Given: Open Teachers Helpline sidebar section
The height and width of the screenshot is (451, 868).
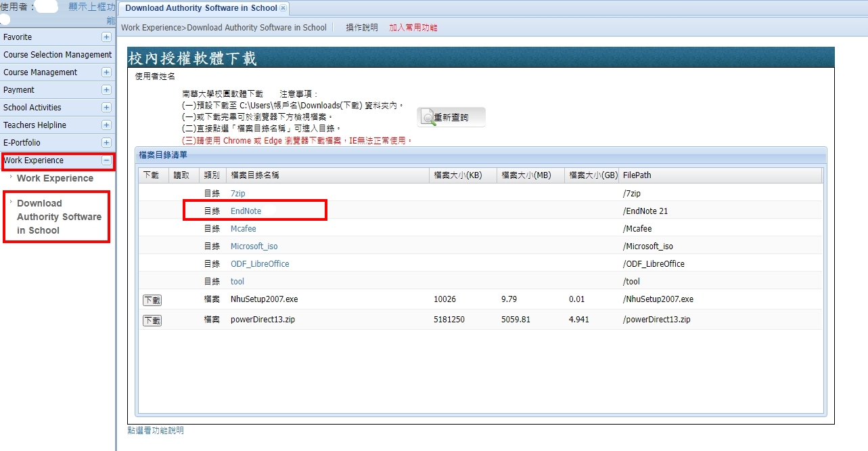Looking at the screenshot, I should [58, 125].
